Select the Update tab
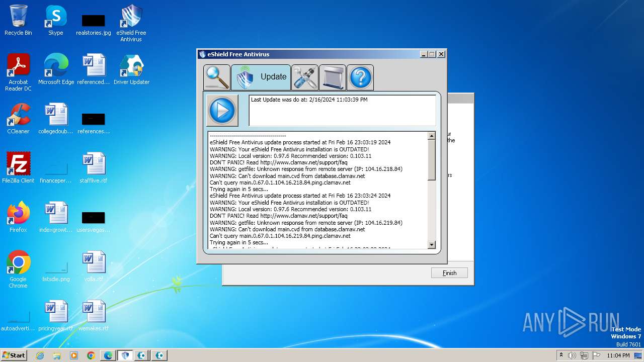The width and height of the screenshot is (644, 362). click(261, 77)
